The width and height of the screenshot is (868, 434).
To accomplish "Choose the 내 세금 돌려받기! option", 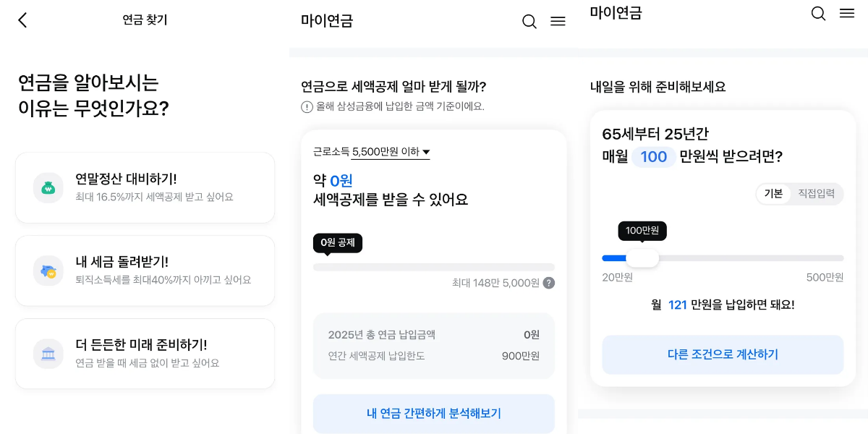I will coord(145,271).
